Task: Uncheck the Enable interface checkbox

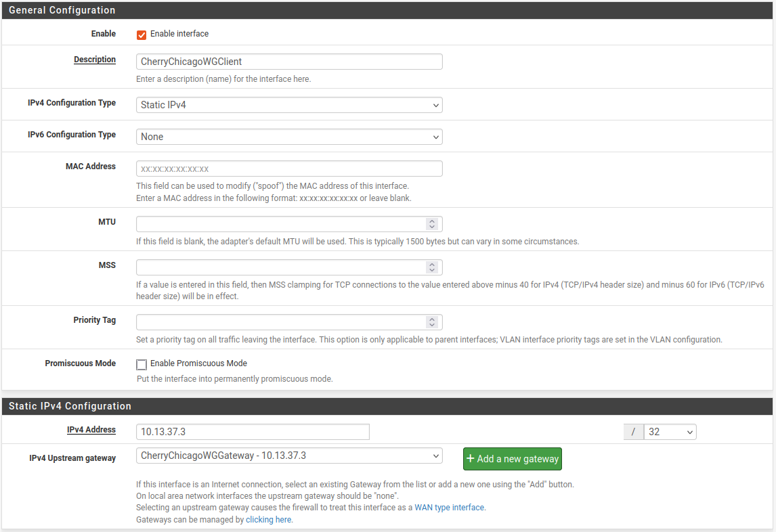Action: (x=142, y=35)
